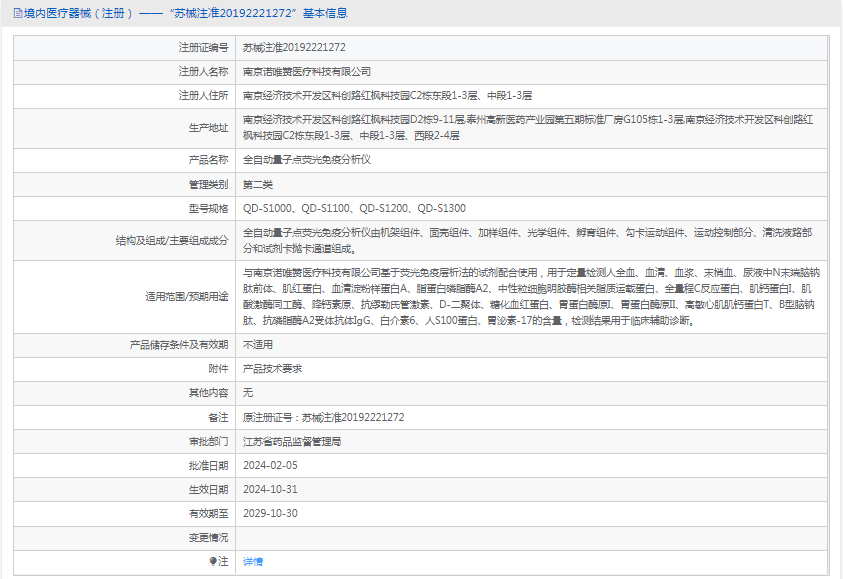This screenshot has width=843, height=579.
Task: Click the approval date 2024-02-05
Action: [270, 466]
